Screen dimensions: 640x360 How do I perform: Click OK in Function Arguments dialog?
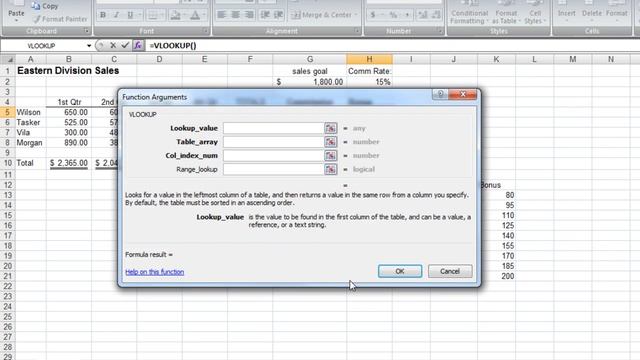click(400, 271)
